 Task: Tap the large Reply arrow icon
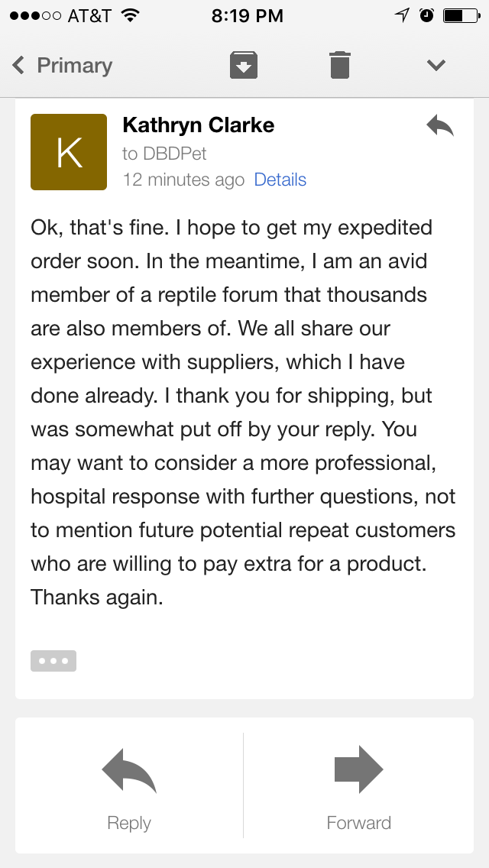[x=129, y=770]
